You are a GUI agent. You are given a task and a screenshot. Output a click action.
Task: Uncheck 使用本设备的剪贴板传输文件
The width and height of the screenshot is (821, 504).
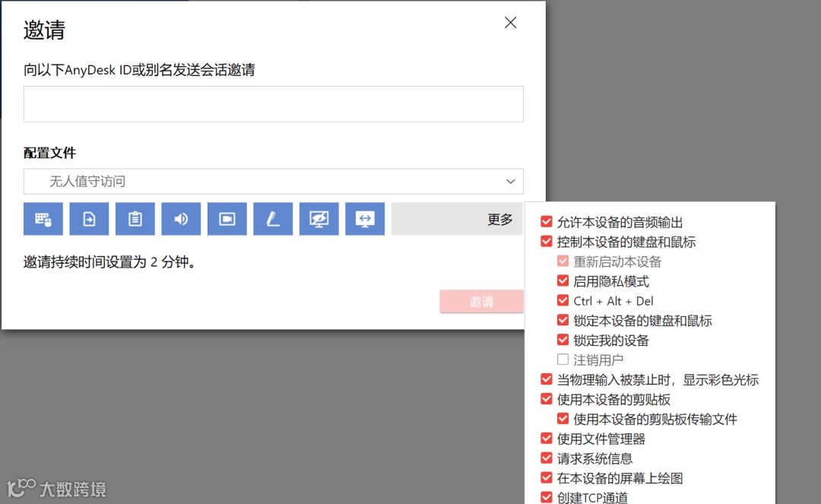563,419
